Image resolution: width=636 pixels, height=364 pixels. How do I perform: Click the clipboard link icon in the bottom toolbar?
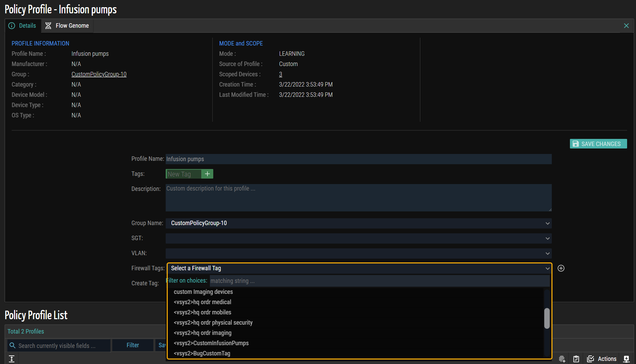click(x=576, y=359)
